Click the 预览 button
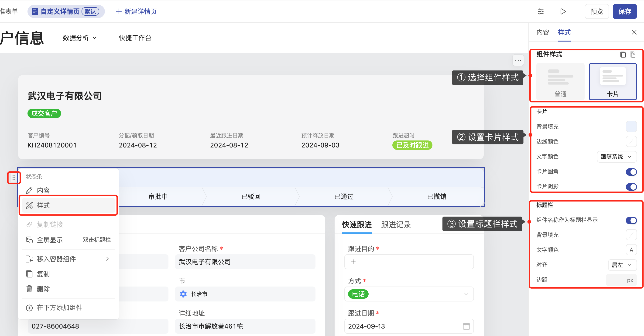The image size is (644, 336). pos(596,11)
